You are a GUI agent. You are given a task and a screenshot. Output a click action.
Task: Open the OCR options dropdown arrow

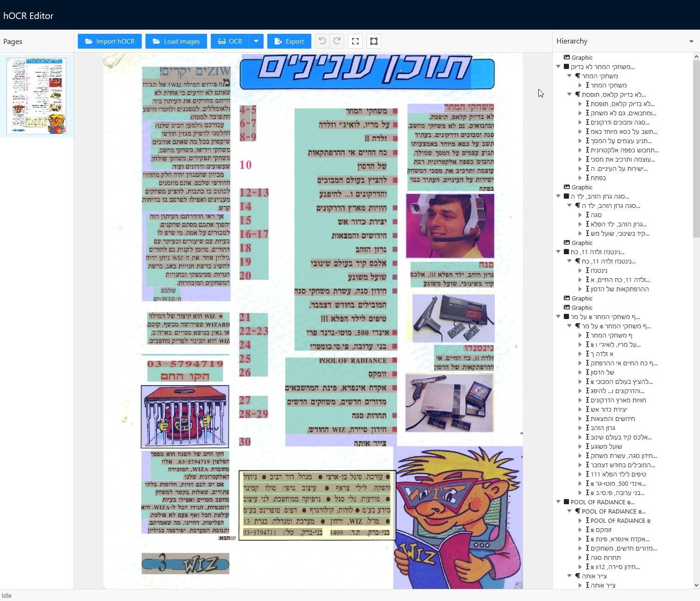click(256, 41)
